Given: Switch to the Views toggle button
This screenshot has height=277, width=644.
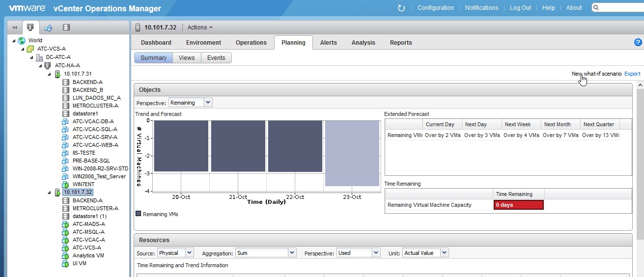Looking at the screenshot, I should pyautogui.click(x=187, y=58).
